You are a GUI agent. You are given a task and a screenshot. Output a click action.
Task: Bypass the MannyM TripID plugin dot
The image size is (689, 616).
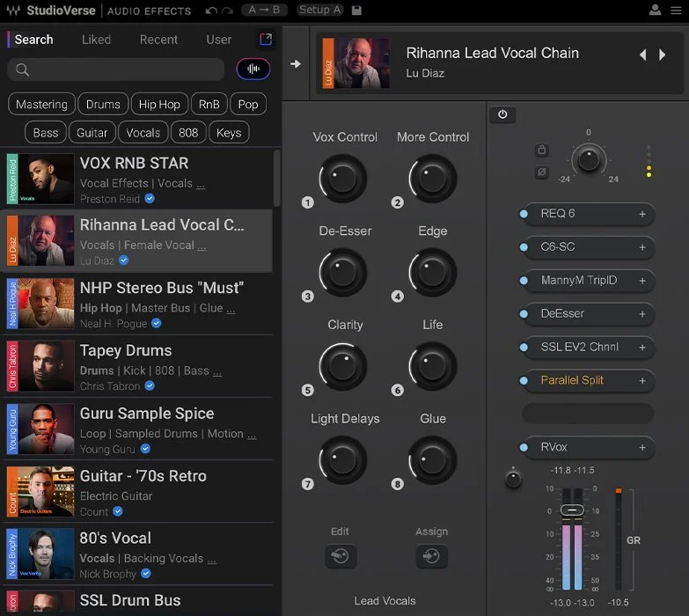[524, 281]
